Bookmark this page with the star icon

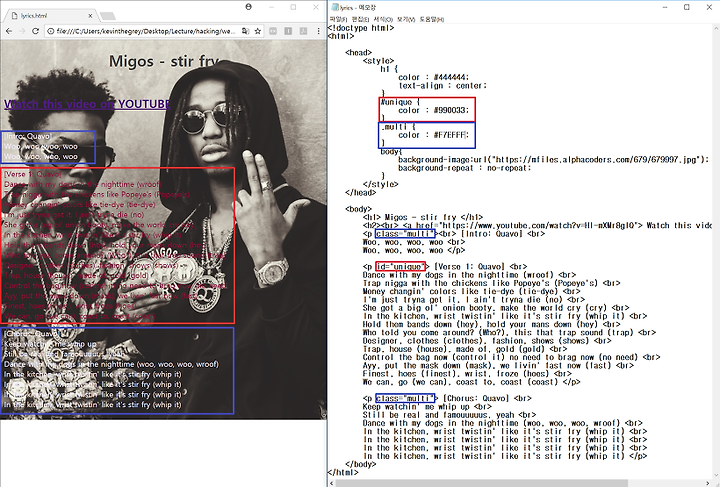click(x=258, y=31)
